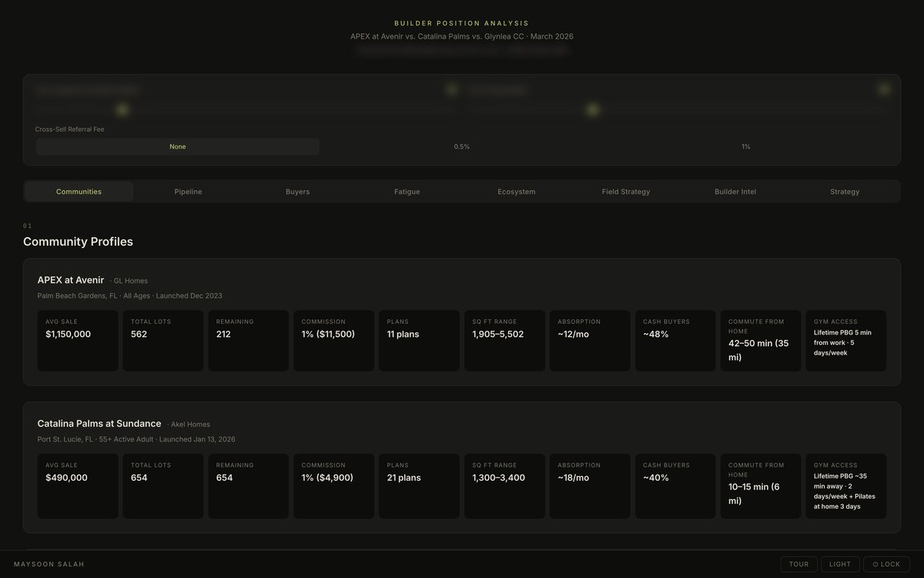Open the Communities tab
This screenshot has height=578, width=924.
click(79, 192)
